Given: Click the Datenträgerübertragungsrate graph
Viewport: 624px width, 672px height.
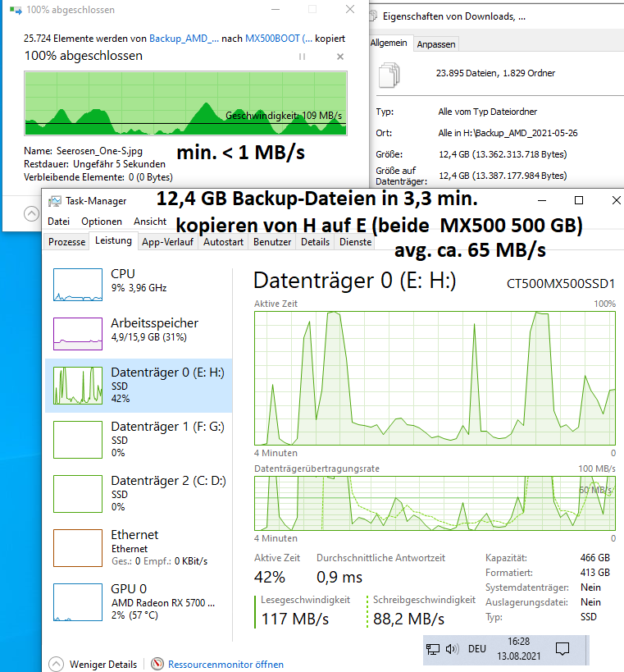Looking at the screenshot, I should tap(435, 503).
